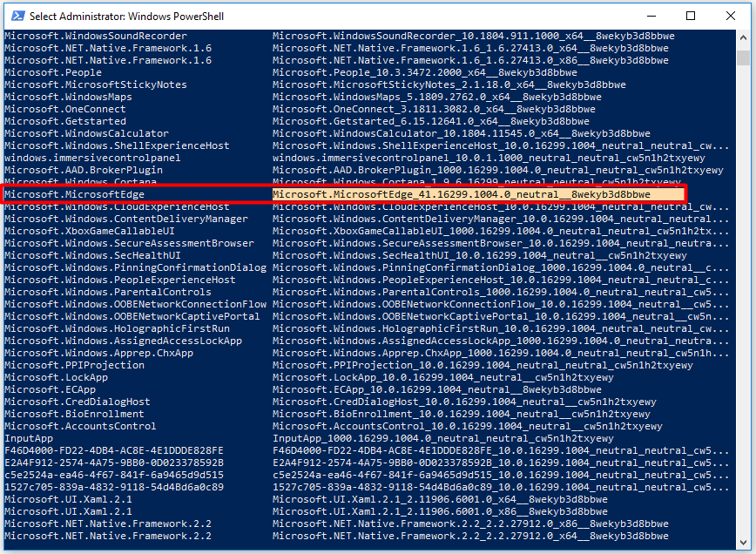Viewport: 756px width, 554px height.
Task: Click Microsoft.Windows.HolographicFirstRun name entry
Action: 117,328
